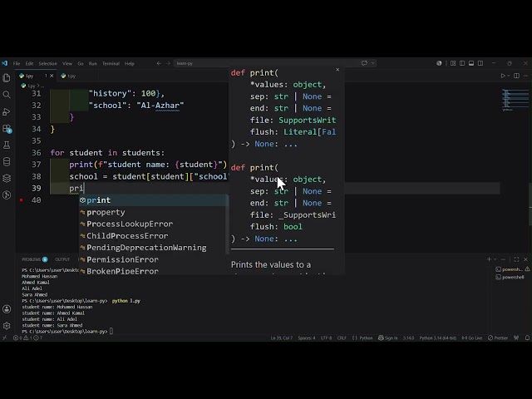
Task: Click the Sign In status bar item
Action: click(388, 338)
